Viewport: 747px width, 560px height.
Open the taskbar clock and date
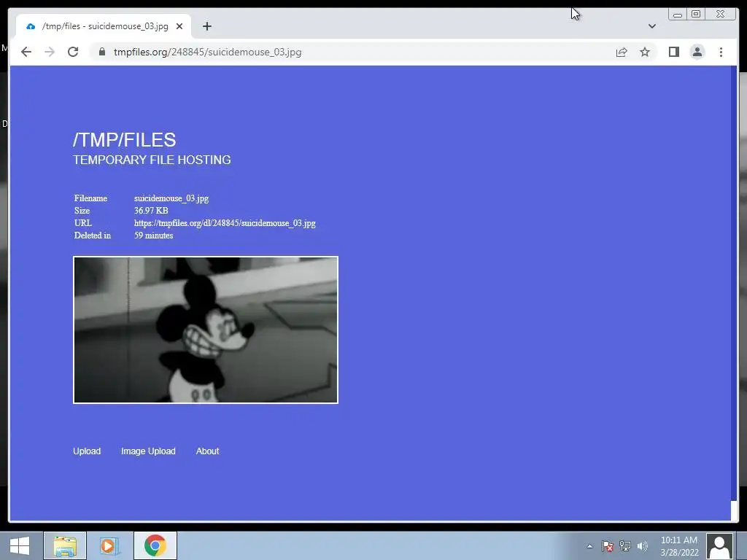679,546
